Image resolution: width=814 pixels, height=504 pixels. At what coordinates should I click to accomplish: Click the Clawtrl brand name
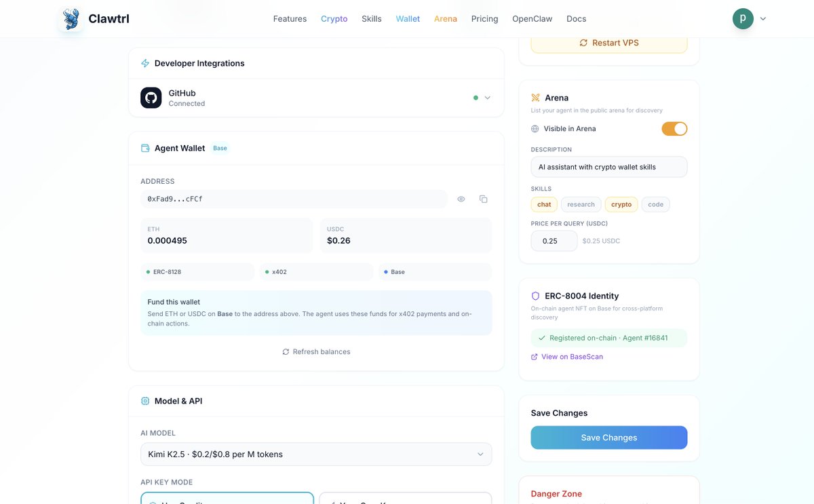(x=109, y=19)
